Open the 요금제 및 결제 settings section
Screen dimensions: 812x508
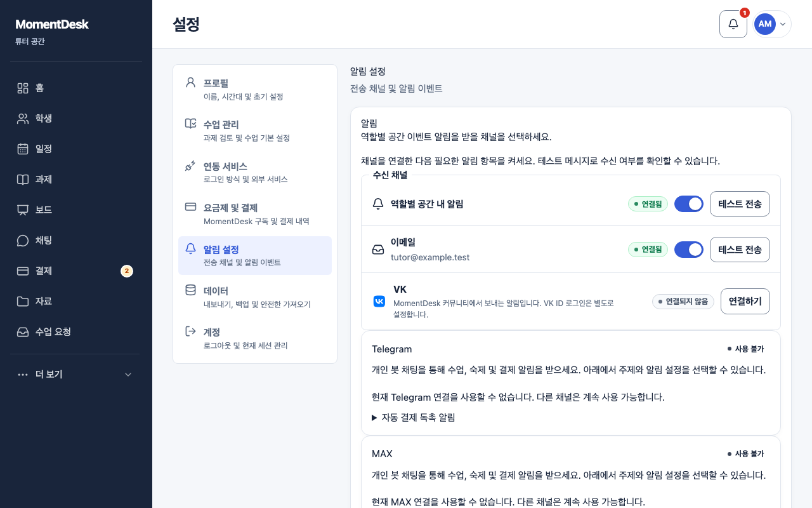[x=255, y=214]
